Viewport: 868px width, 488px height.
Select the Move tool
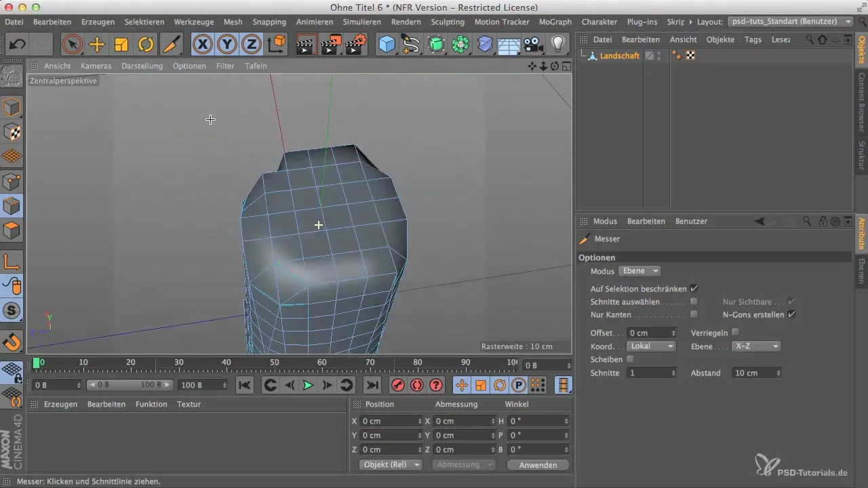click(97, 45)
